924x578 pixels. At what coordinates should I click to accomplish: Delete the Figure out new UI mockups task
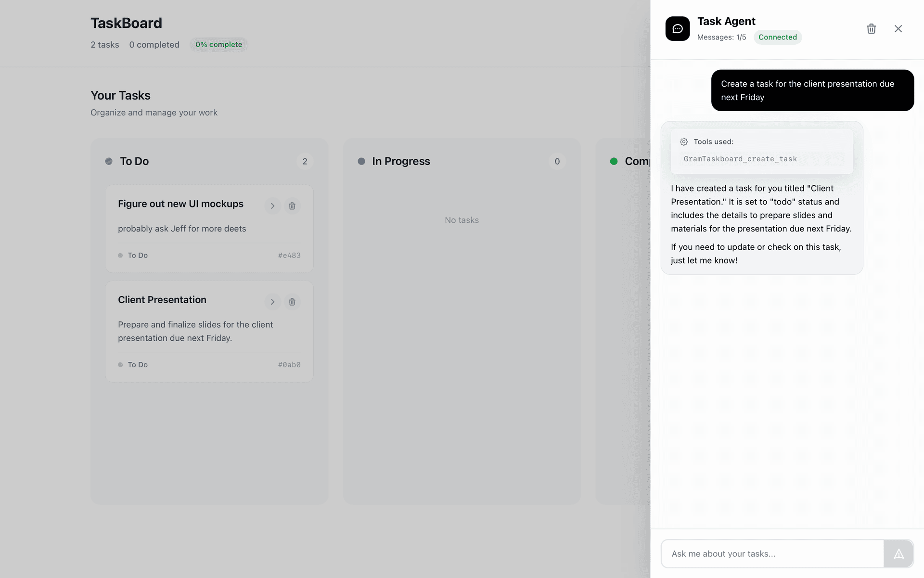pyautogui.click(x=292, y=206)
